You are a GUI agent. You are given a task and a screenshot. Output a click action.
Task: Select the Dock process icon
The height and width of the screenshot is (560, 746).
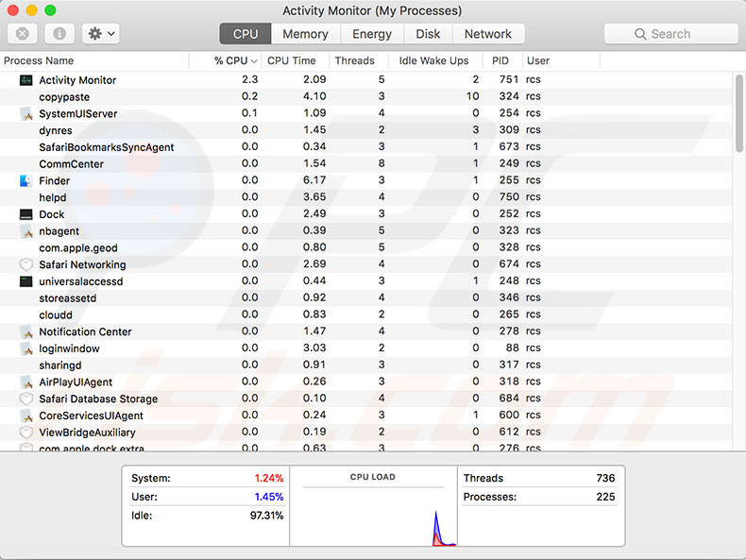(25, 214)
